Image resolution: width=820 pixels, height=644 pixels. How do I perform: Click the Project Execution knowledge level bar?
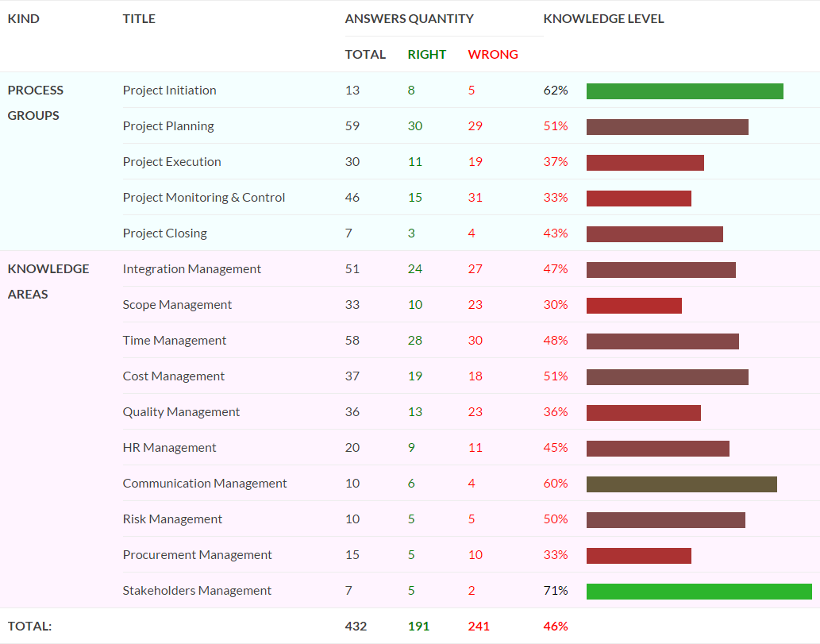coord(645,163)
